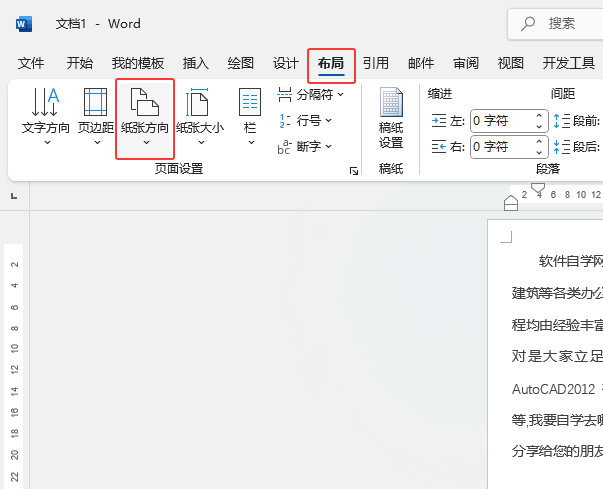Switch to the 绘图 tab
Screen dimensions: 603x489
click(241, 63)
